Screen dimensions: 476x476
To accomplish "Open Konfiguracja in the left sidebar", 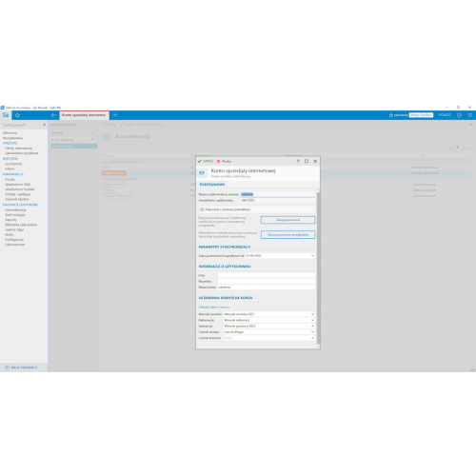I will click(x=14, y=240).
